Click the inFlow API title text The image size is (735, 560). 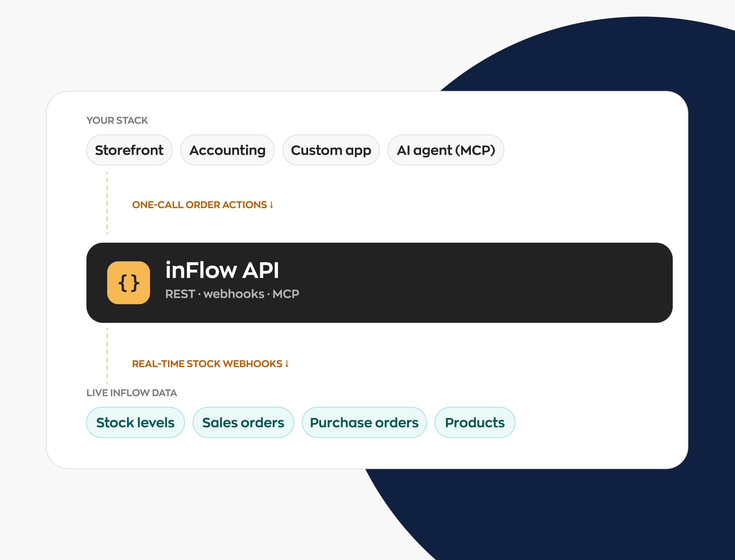tap(222, 270)
